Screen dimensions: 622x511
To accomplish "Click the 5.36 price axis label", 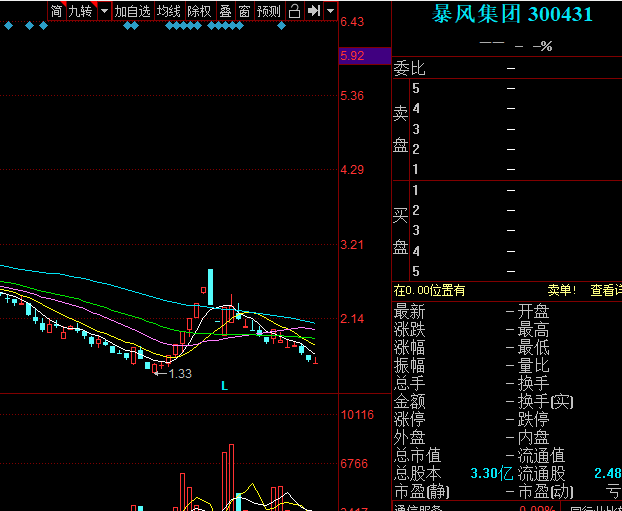I will [x=352, y=96].
